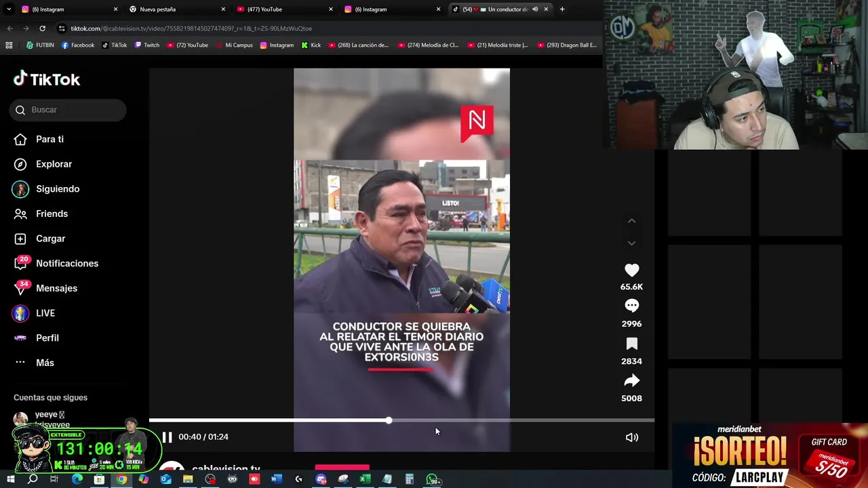Mute the tab using its speaker icon
The width and height of the screenshot is (868, 488).
point(535,9)
